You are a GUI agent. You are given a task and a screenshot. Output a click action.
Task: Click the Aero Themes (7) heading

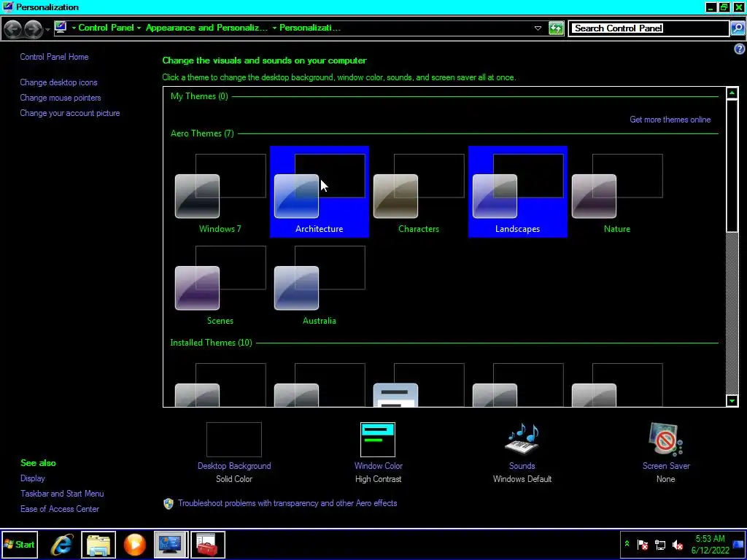202,133
